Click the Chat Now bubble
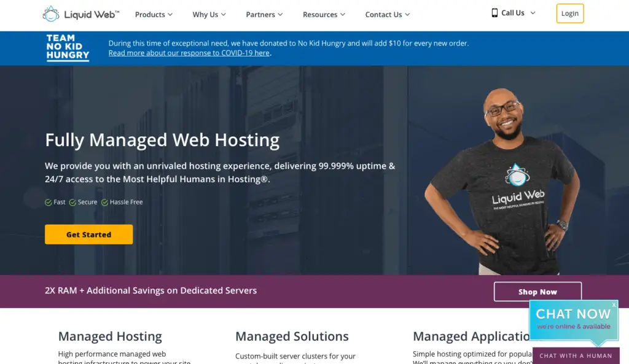The image size is (629, 364). pos(573,320)
